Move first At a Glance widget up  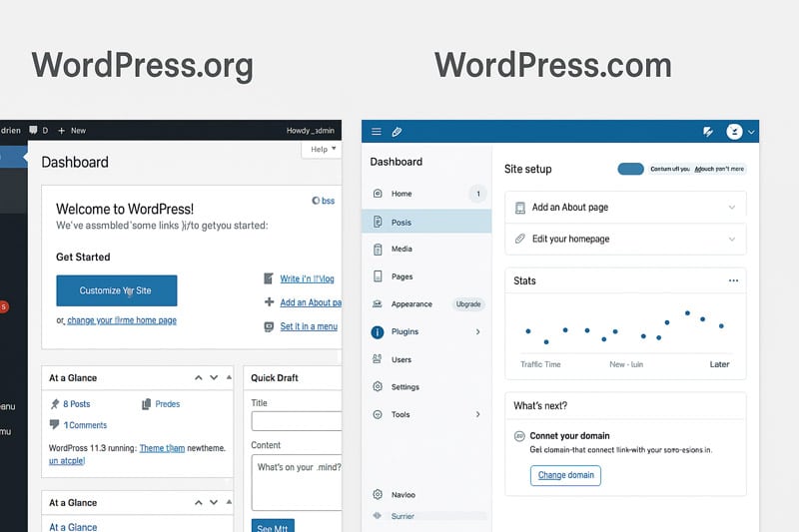[198, 377]
